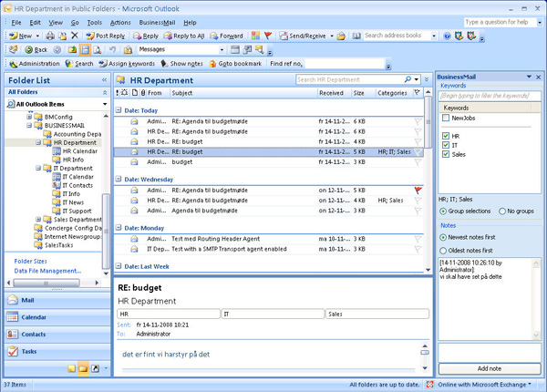Switch to the Tasks pane
This screenshot has width=547, height=392.
(x=57, y=351)
